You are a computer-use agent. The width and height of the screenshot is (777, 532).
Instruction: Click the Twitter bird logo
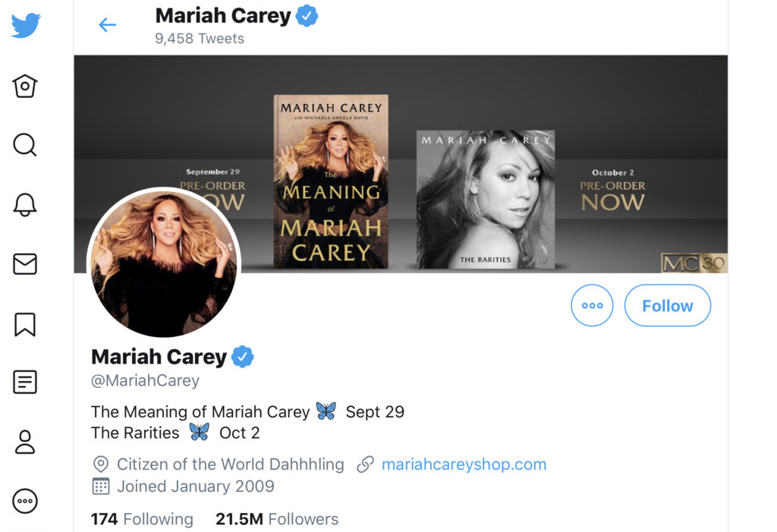tap(25, 25)
